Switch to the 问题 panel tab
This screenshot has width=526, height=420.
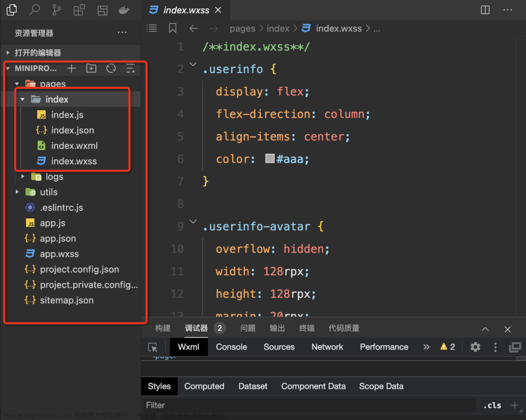pyautogui.click(x=248, y=328)
